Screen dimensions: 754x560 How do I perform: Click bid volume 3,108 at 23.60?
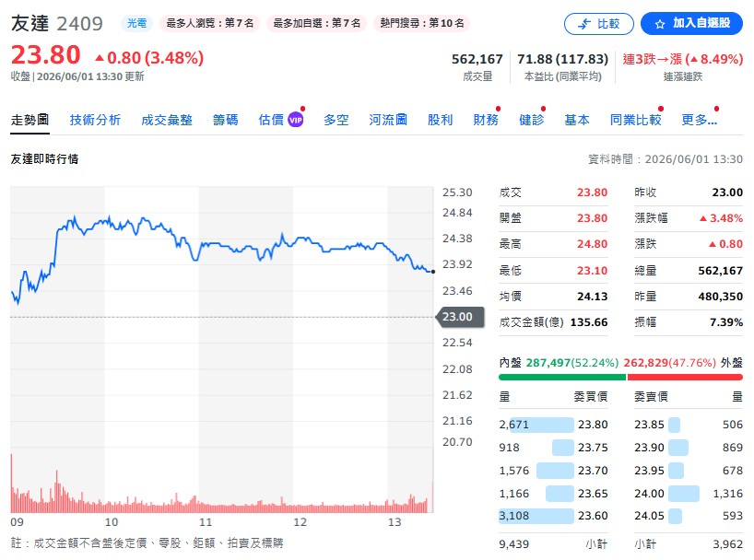514,516
